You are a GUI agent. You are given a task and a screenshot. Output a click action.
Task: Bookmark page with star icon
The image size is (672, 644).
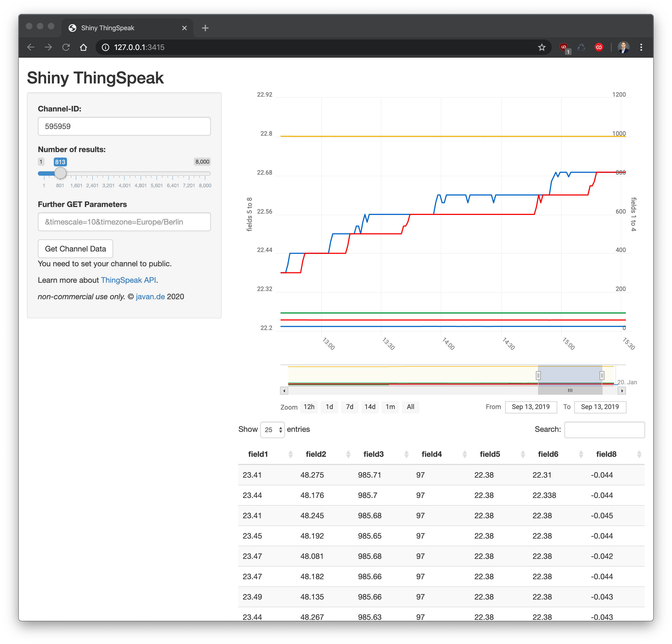[541, 47]
